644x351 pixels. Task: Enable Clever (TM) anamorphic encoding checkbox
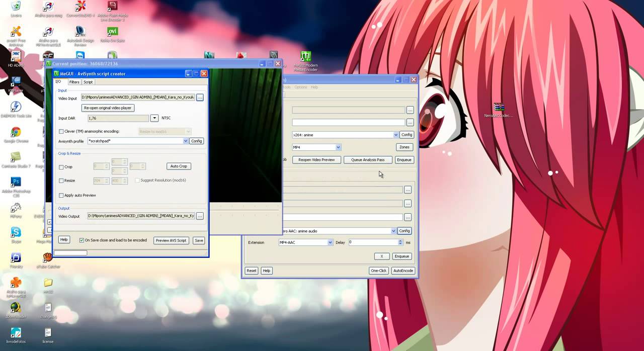61,131
